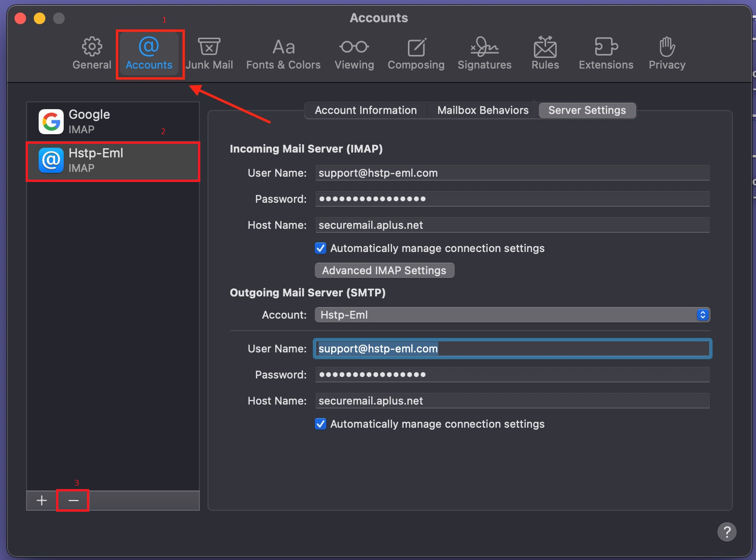Open the Composing preferences pane
Screen dimensions: 756x560
pos(416,54)
